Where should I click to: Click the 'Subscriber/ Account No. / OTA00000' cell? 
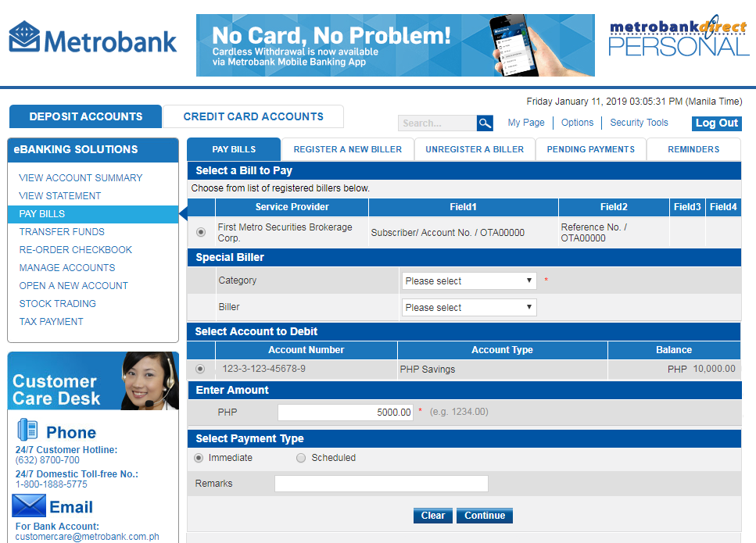[463, 232]
